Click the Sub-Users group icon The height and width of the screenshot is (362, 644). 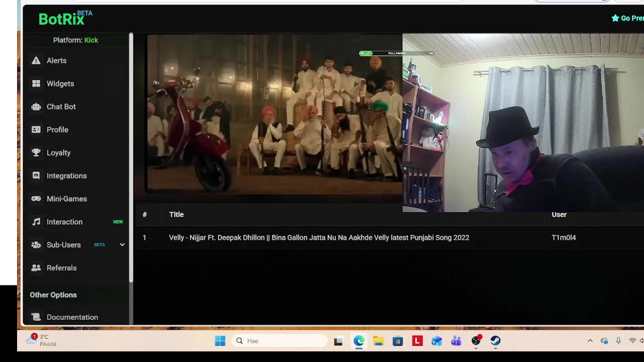point(36,245)
